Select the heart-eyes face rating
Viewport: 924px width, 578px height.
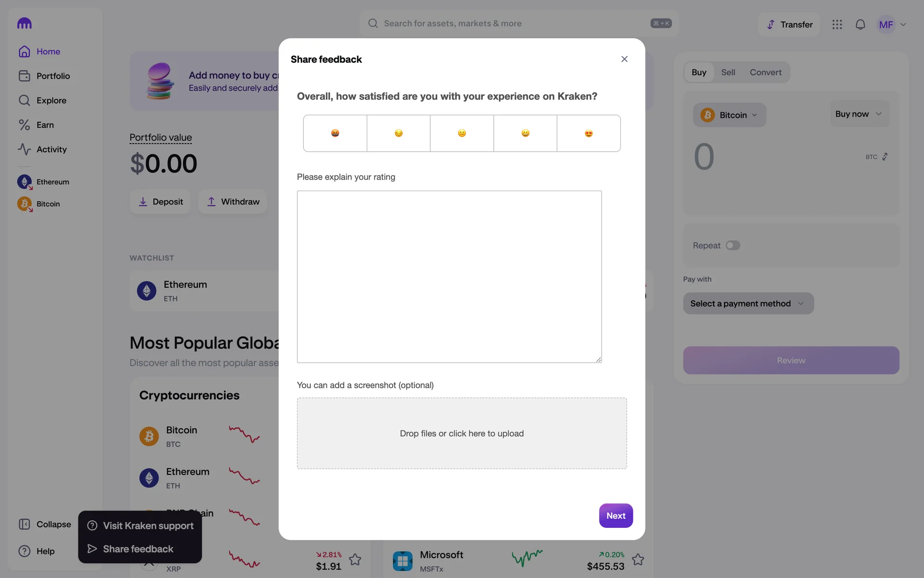(589, 133)
